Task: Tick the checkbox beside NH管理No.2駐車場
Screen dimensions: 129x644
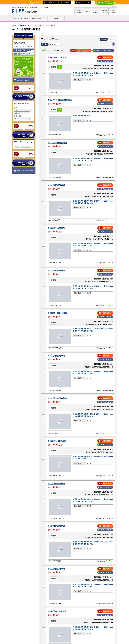Action: 44,245
